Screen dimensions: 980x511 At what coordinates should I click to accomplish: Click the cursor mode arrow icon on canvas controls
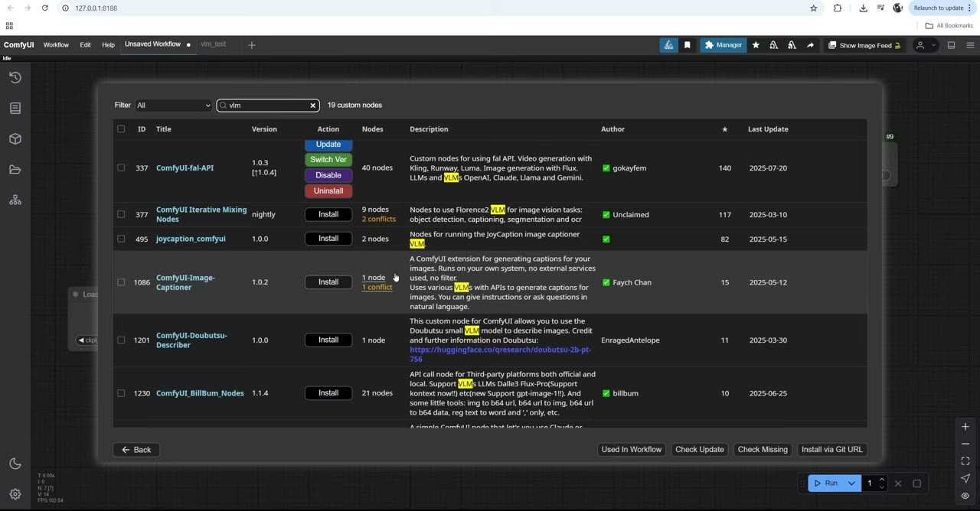[x=965, y=479]
